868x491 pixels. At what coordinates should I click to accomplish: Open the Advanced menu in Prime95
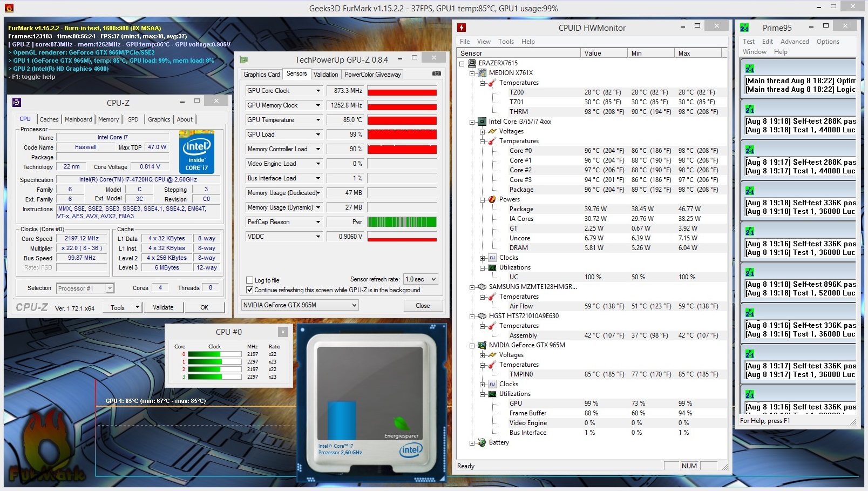click(x=795, y=42)
